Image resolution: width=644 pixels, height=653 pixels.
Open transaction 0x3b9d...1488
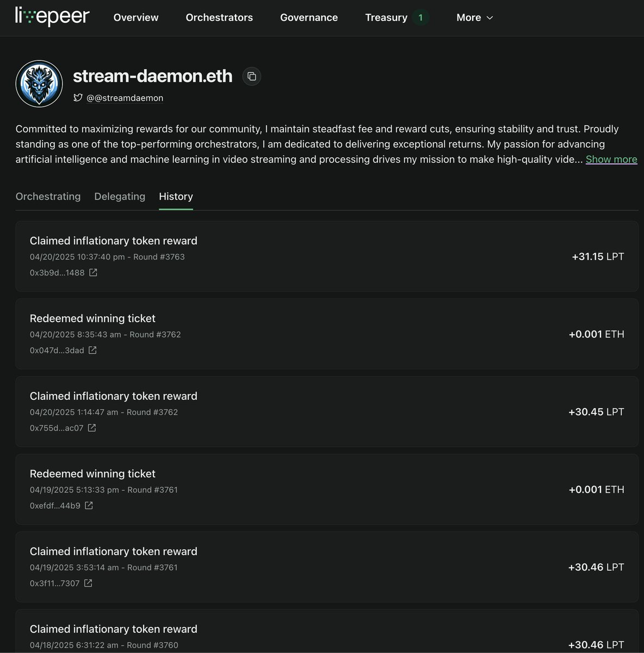coord(57,273)
